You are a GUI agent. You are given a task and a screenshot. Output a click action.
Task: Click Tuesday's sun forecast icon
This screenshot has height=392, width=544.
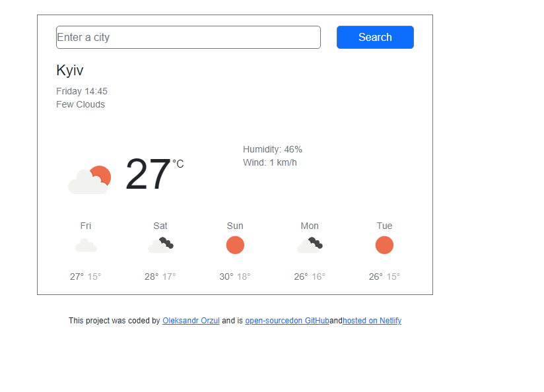pos(384,245)
